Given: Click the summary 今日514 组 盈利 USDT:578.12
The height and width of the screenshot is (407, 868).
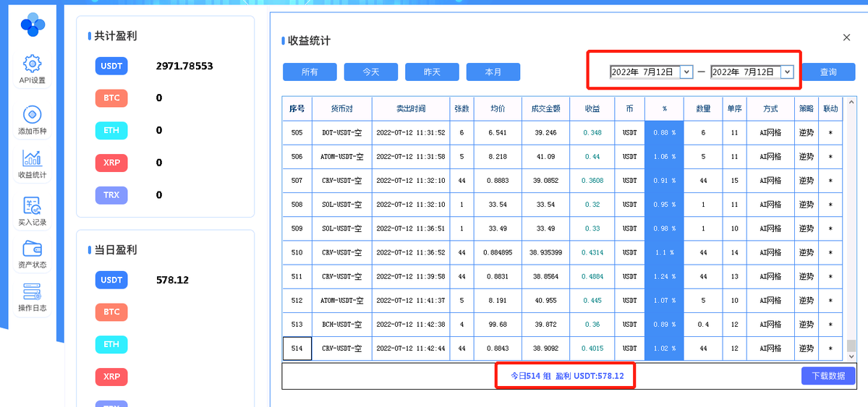Looking at the screenshot, I should pos(567,376).
